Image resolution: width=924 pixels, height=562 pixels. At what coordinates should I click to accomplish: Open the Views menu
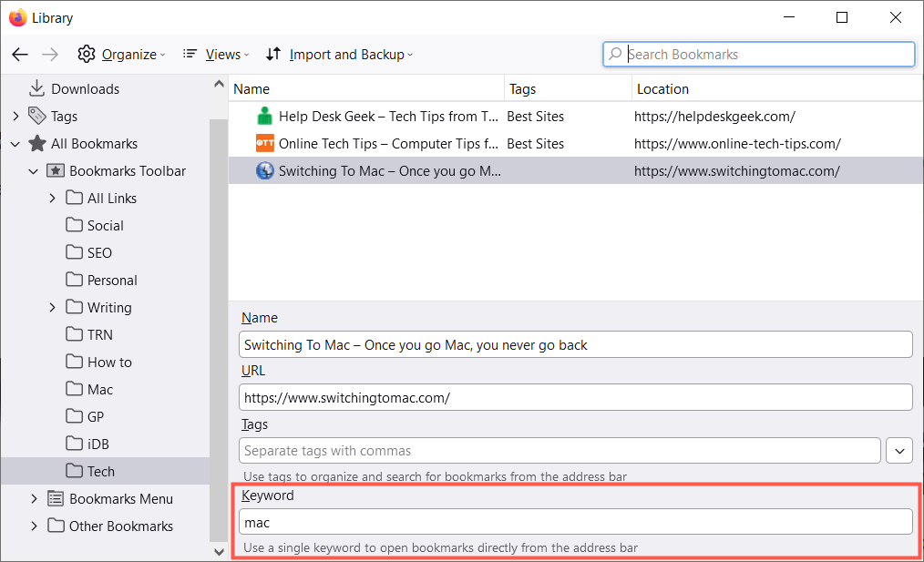214,55
